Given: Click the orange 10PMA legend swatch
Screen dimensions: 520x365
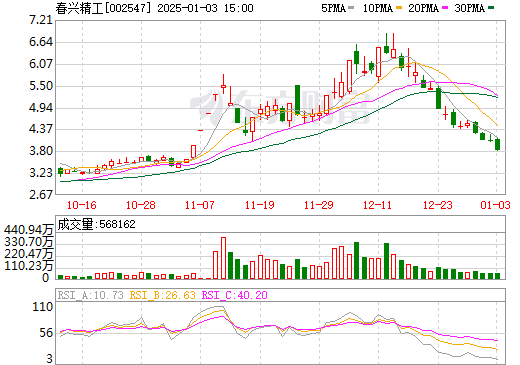Looking at the screenshot, I should click(x=399, y=8).
